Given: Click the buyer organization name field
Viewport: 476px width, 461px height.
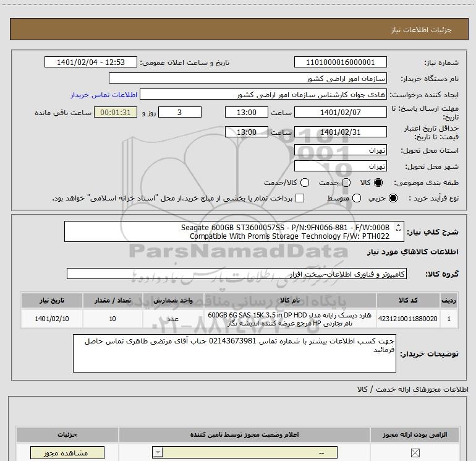Looking at the screenshot, I should (x=248, y=78).
